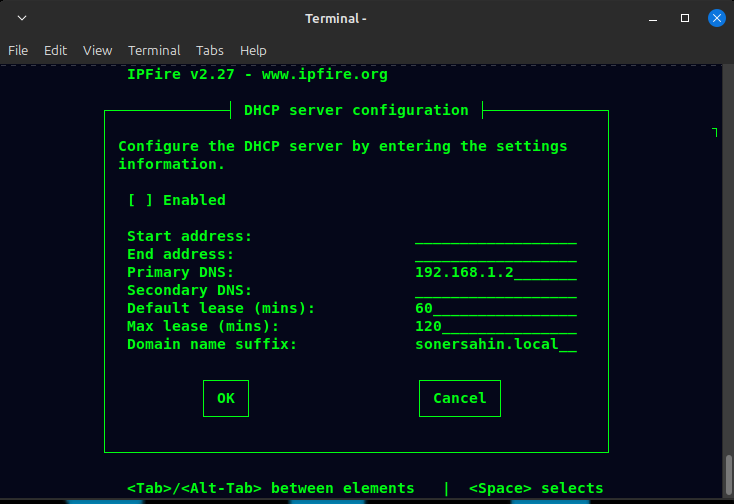Click the End address label
This screenshot has height=504, width=734.
click(x=180, y=254)
